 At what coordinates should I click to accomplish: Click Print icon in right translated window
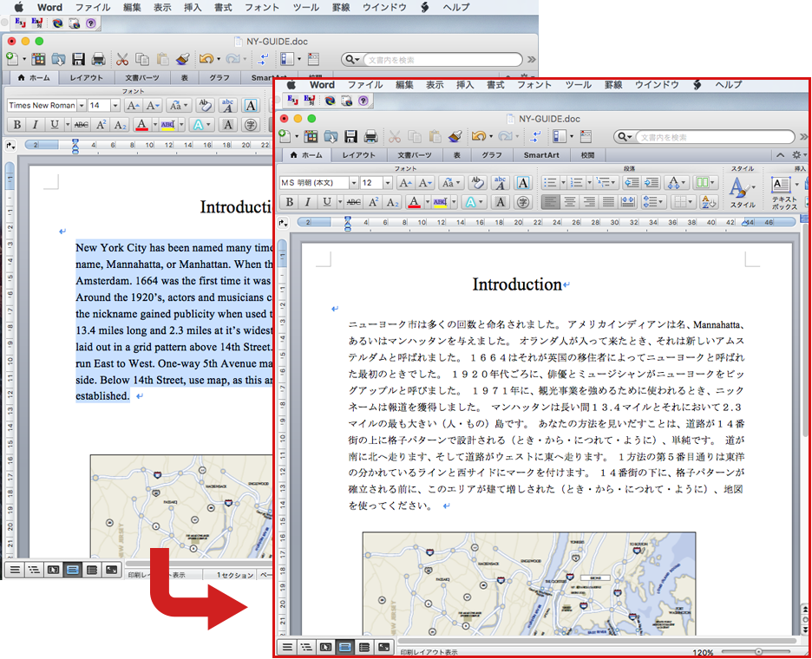coord(370,137)
